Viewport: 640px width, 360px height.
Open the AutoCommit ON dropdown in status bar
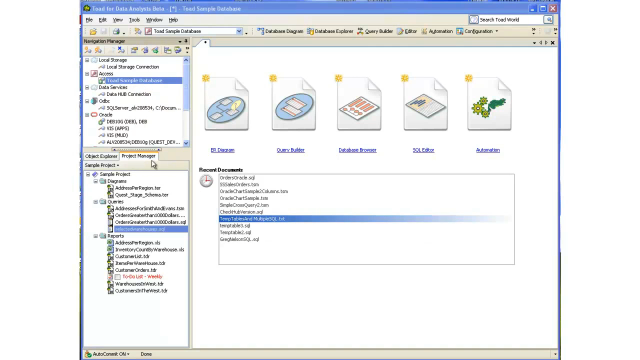(128, 354)
